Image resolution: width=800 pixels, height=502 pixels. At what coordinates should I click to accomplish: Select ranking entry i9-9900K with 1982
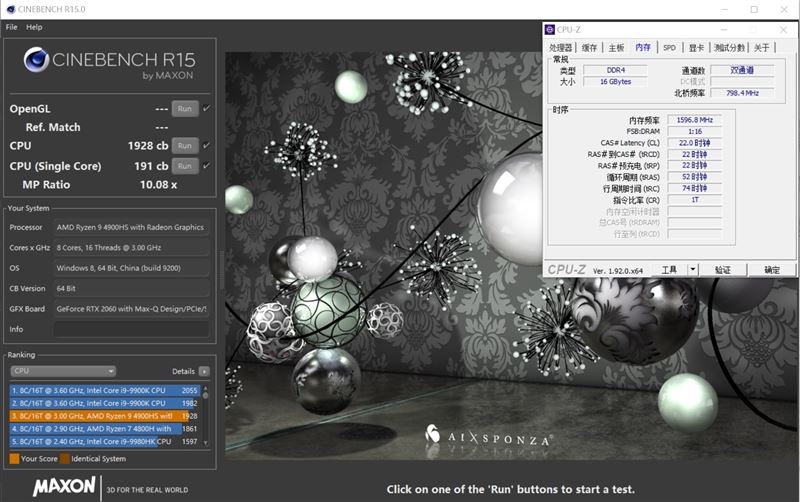[105, 403]
